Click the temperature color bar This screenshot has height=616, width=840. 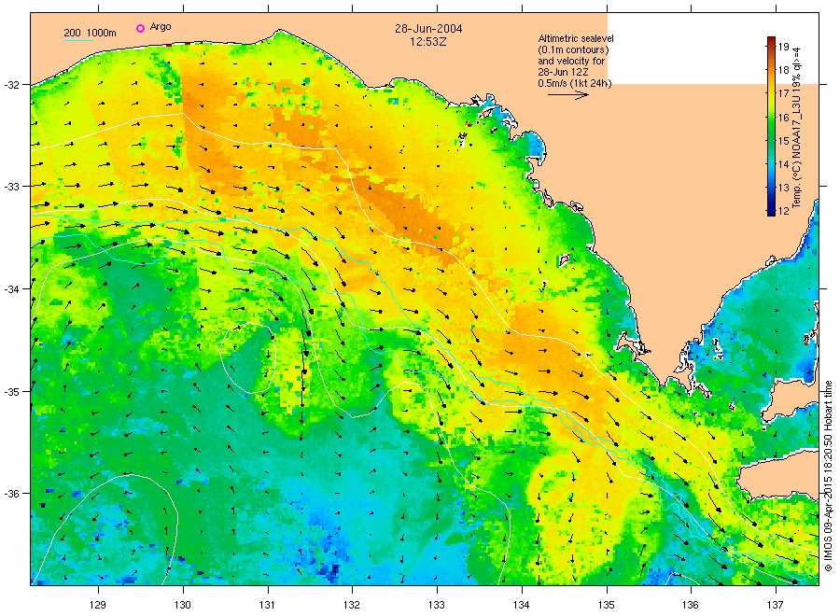[x=771, y=126]
